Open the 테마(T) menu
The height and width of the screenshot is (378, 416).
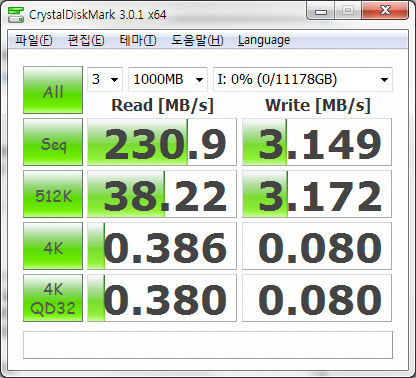tap(138, 40)
